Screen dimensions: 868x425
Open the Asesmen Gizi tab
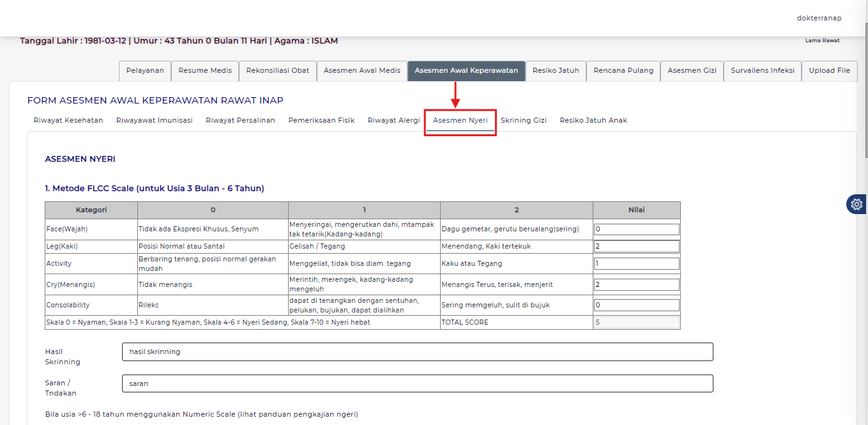(692, 71)
